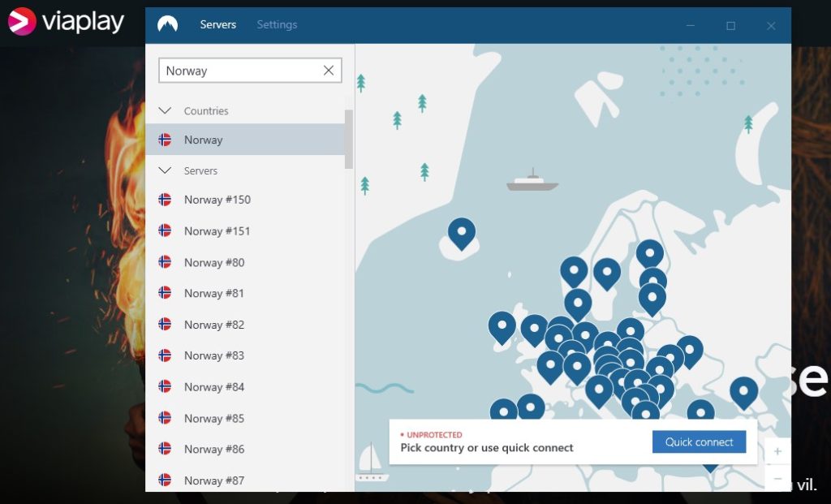The image size is (831, 504).
Task: Collapse the Countries section
Action: point(165,110)
